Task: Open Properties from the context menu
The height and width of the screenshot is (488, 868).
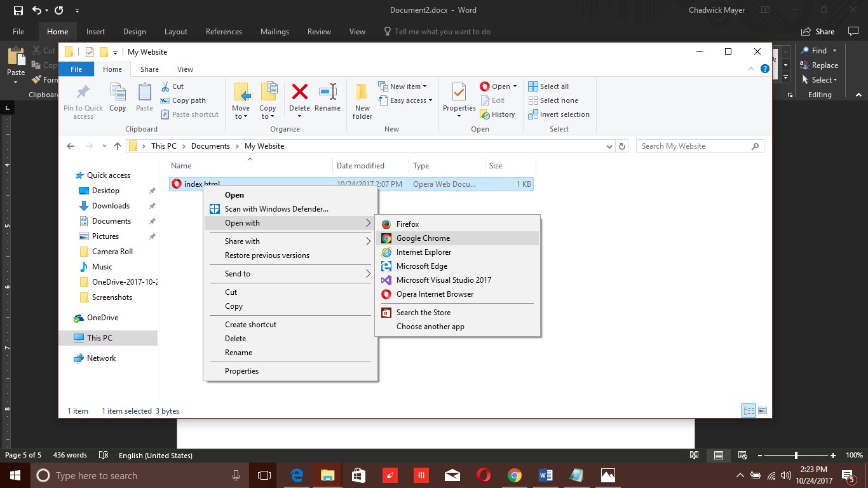Action: tap(290, 371)
